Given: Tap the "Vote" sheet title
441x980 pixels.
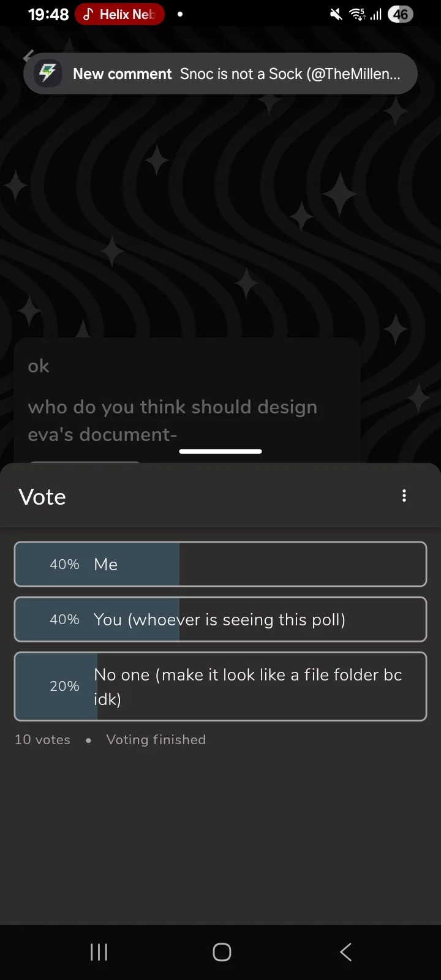Looking at the screenshot, I should 42,497.
